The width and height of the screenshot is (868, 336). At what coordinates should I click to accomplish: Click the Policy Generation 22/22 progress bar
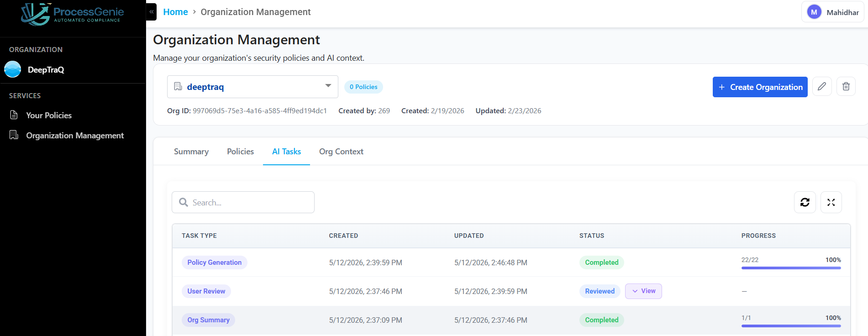point(791,268)
